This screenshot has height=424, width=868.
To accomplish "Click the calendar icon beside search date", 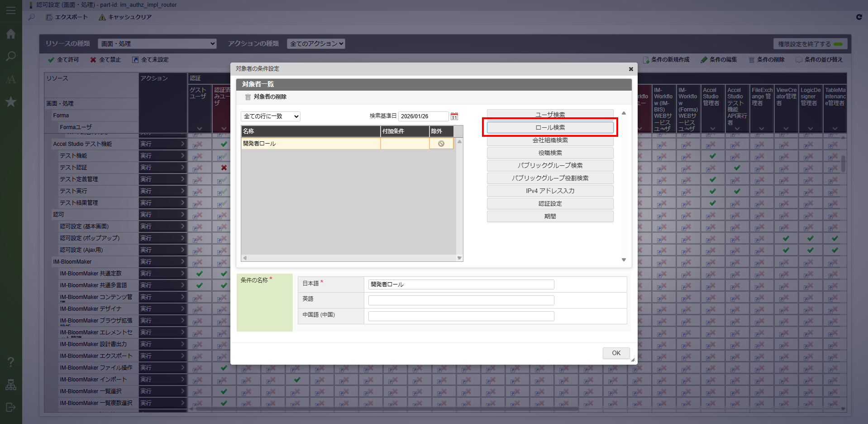I will pos(454,116).
